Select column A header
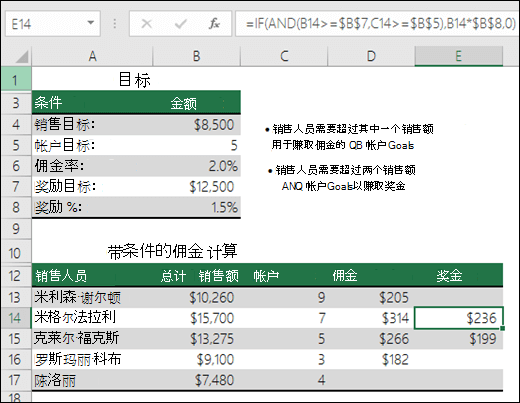520x403 pixels. (x=92, y=56)
